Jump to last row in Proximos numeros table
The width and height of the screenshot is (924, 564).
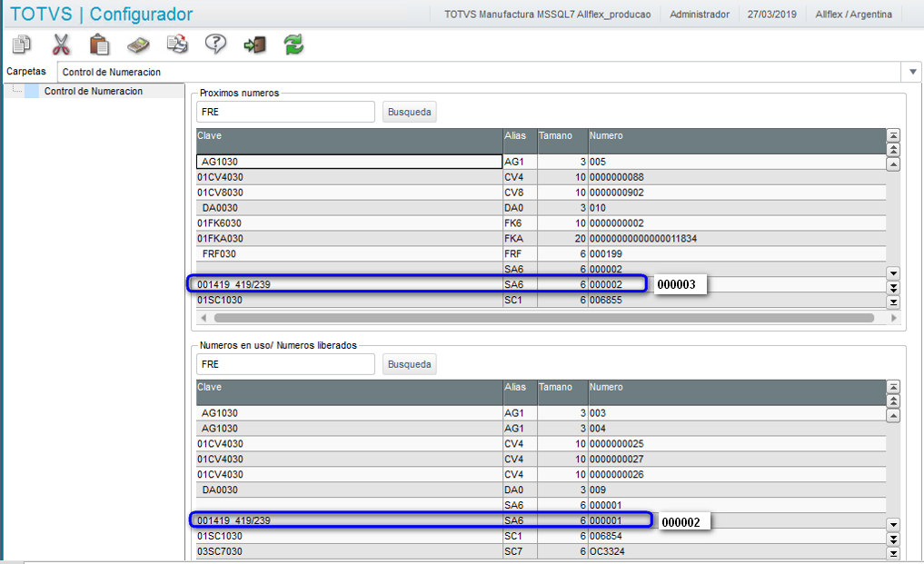click(893, 302)
